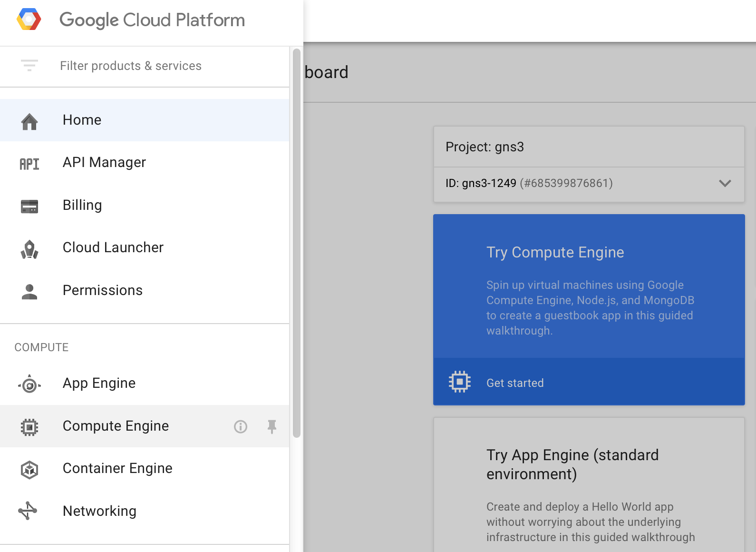The image size is (756, 552).
Task: Click the Google Cloud Platform title
Action: click(x=152, y=20)
